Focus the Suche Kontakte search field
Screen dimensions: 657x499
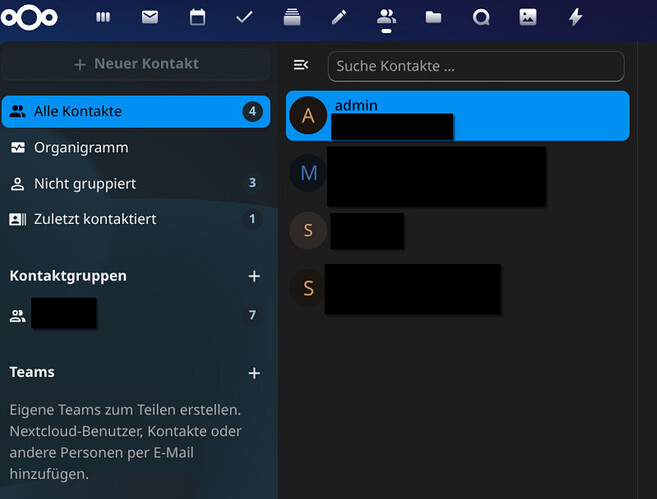click(x=476, y=66)
